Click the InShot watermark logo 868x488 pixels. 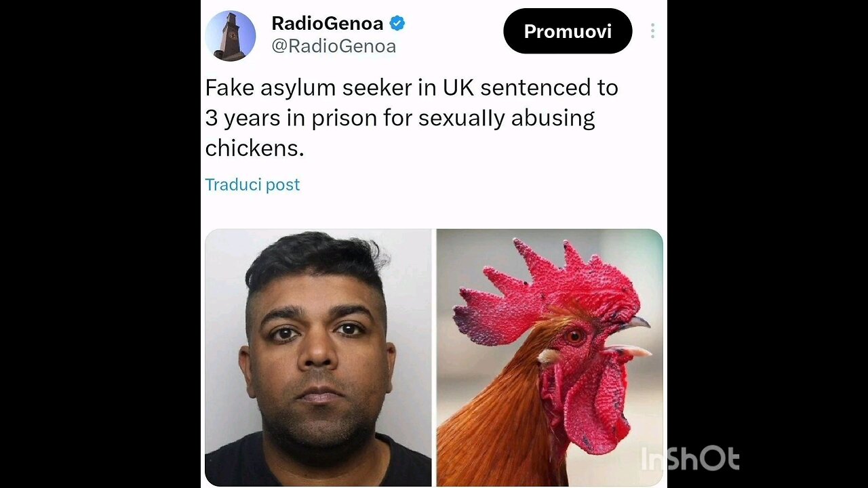690,459
